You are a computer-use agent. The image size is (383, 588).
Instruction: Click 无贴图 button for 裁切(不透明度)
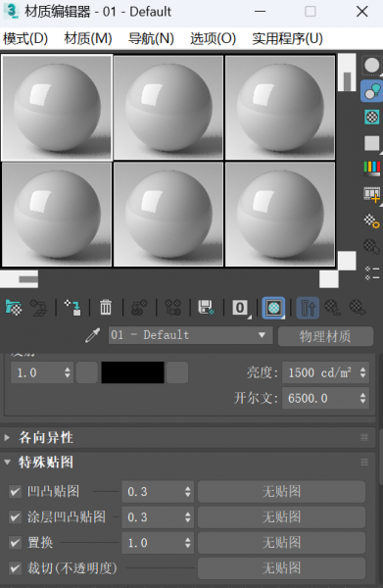coord(281,568)
